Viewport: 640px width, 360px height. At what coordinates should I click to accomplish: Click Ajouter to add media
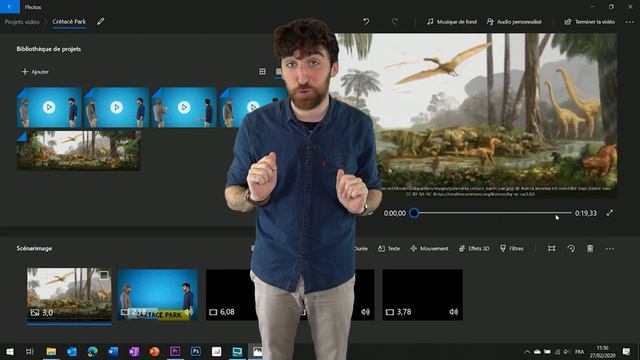[35, 72]
